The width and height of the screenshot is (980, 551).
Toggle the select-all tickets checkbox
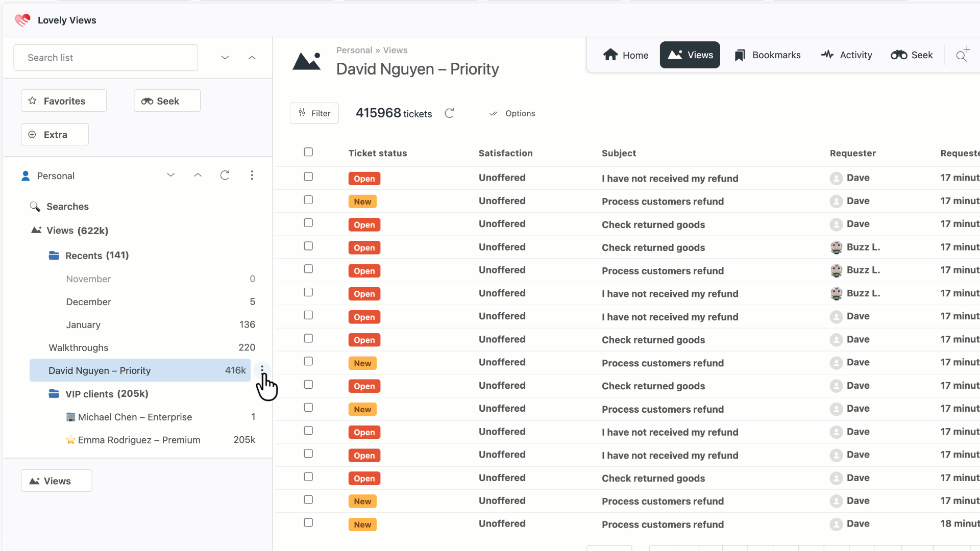pos(308,152)
